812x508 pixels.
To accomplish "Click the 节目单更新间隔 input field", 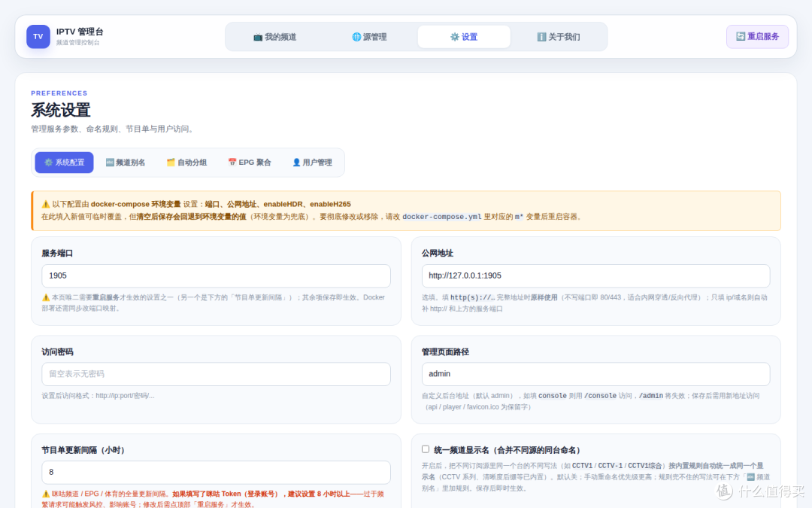I will point(216,472).
